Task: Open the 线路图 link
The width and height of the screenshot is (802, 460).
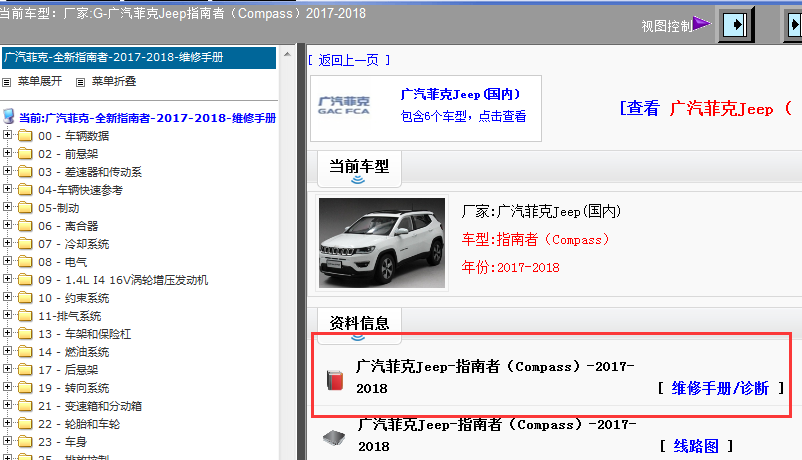Action: (696, 446)
